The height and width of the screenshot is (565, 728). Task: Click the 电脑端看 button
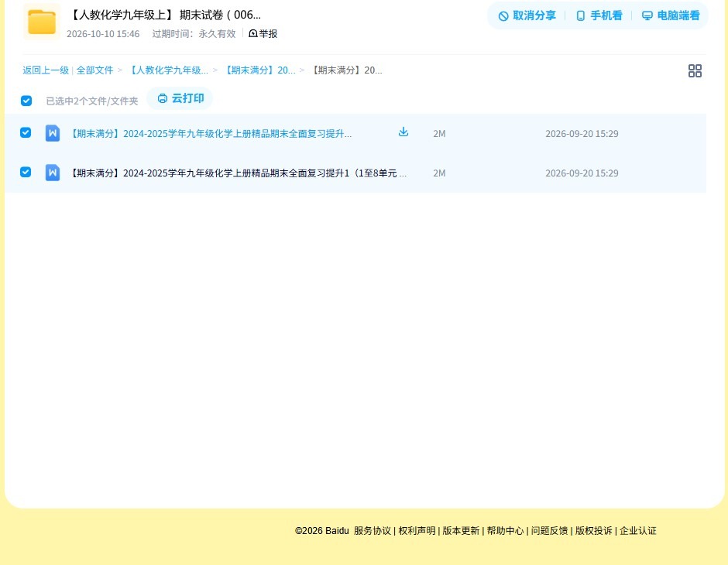(671, 15)
